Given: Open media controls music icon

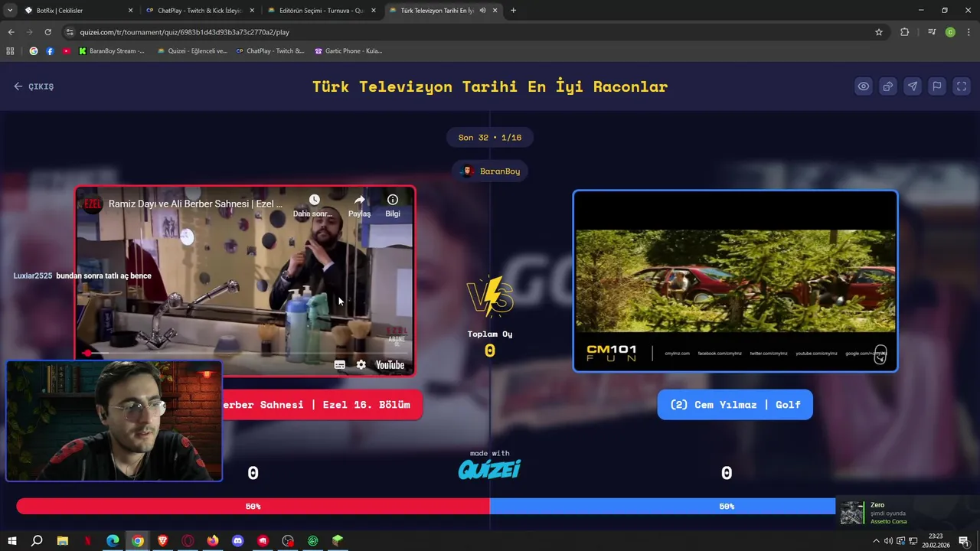Looking at the screenshot, I should coord(932,32).
